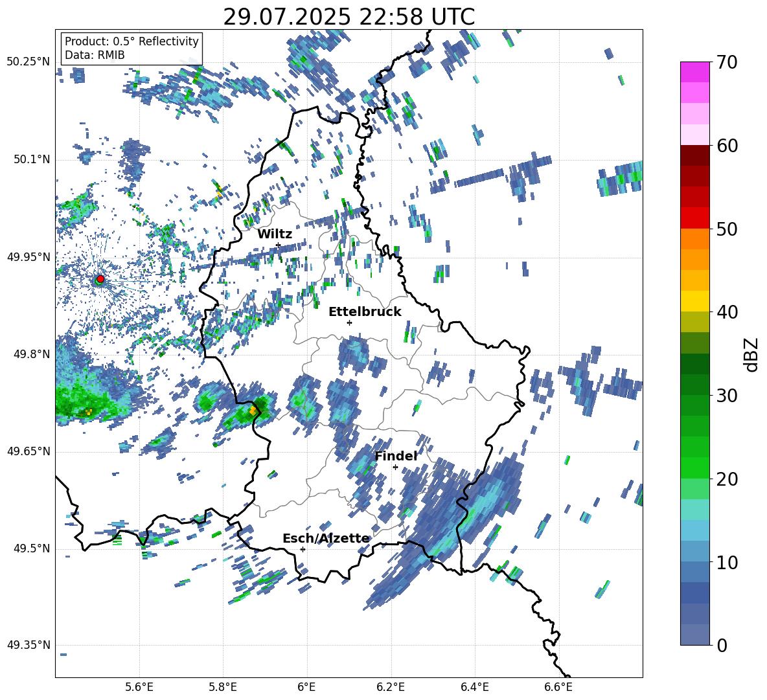Click the Wiltz cross marker
This screenshot has width=767, height=700.
[x=279, y=245]
